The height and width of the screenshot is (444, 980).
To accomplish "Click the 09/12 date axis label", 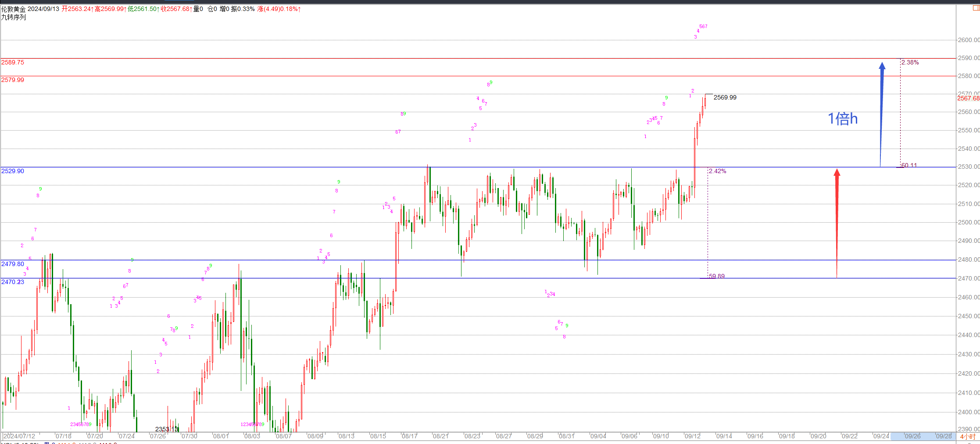I will tap(693, 436).
